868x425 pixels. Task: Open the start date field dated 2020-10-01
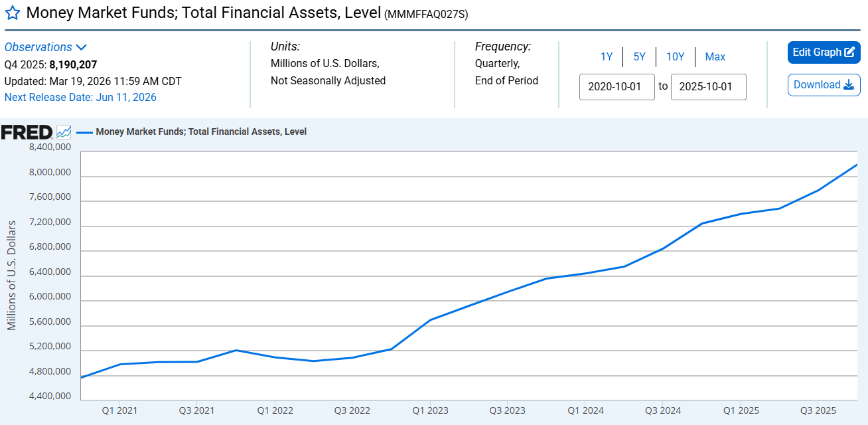point(616,87)
